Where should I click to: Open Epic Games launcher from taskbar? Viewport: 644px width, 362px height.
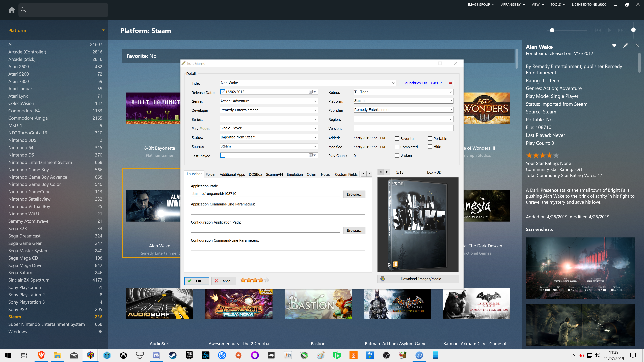189,355
